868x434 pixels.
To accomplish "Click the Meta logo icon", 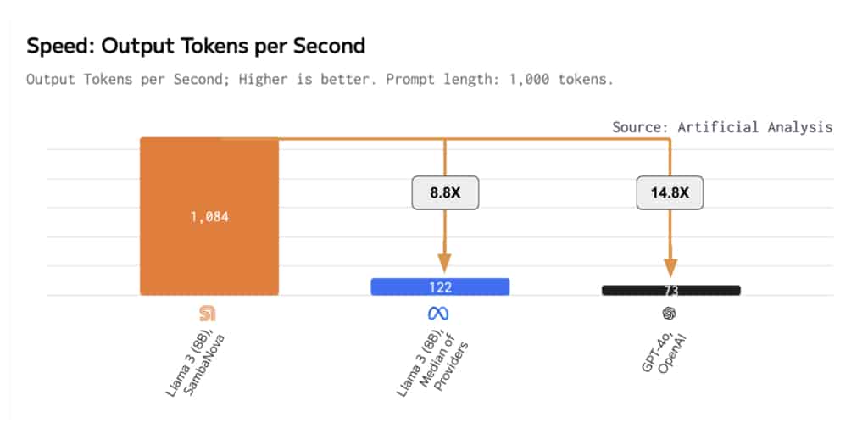I will point(438,314).
